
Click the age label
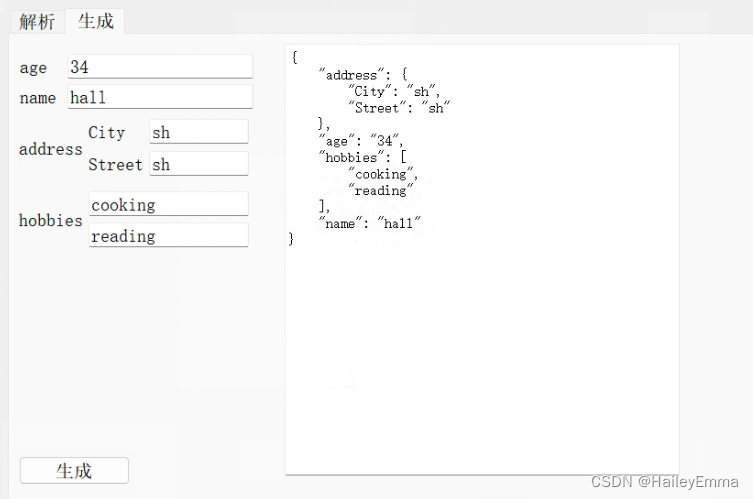point(33,68)
